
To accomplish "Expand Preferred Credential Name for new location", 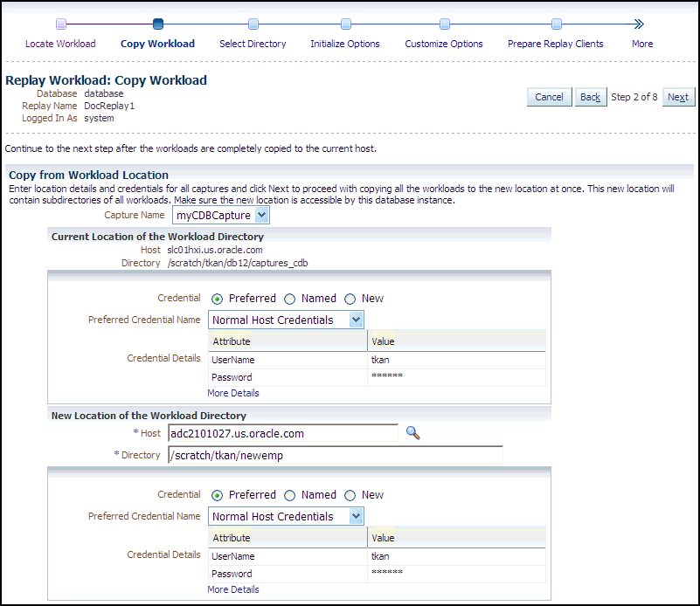I will [x=355, y=517].
